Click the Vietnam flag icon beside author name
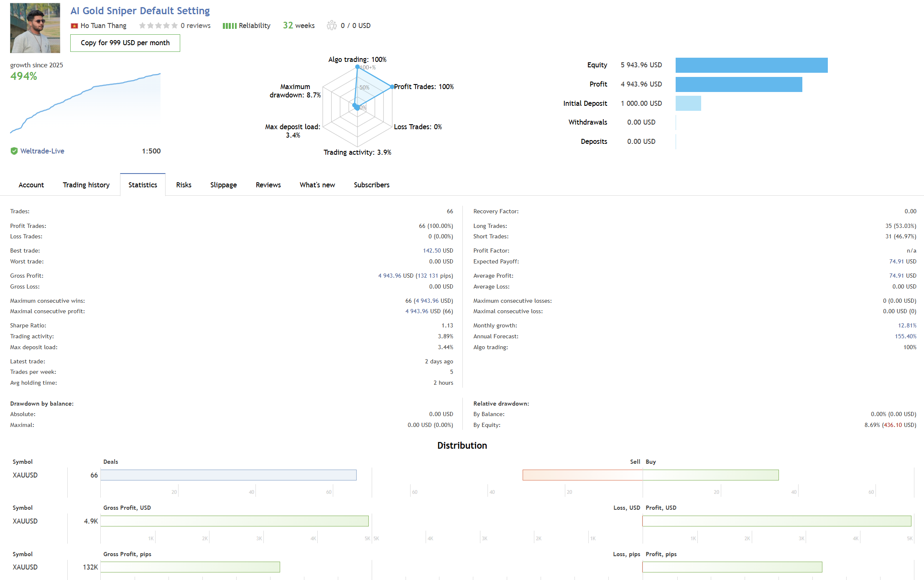 [74, 26]
